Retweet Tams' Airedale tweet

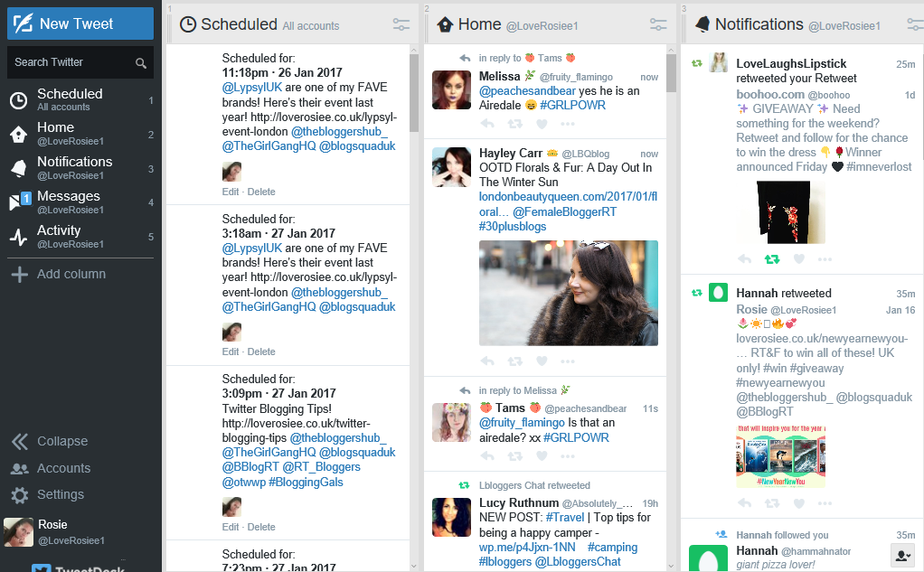(514, 455)
